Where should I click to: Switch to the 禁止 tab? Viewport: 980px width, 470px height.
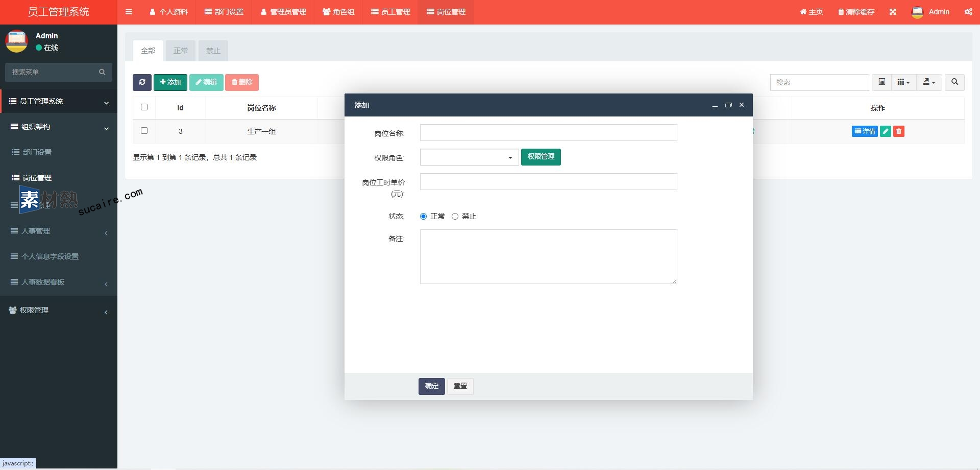point(213,51)
